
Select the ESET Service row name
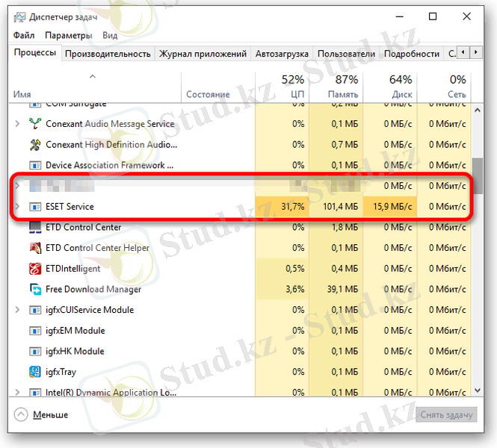(x=70, y=207)
